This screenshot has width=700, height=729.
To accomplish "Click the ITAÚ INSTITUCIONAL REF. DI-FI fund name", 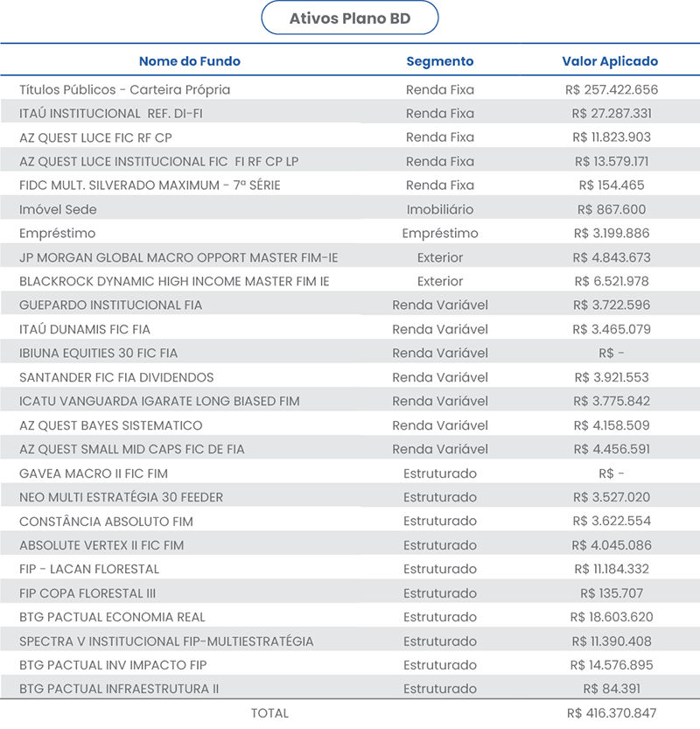I will point(111,114).
